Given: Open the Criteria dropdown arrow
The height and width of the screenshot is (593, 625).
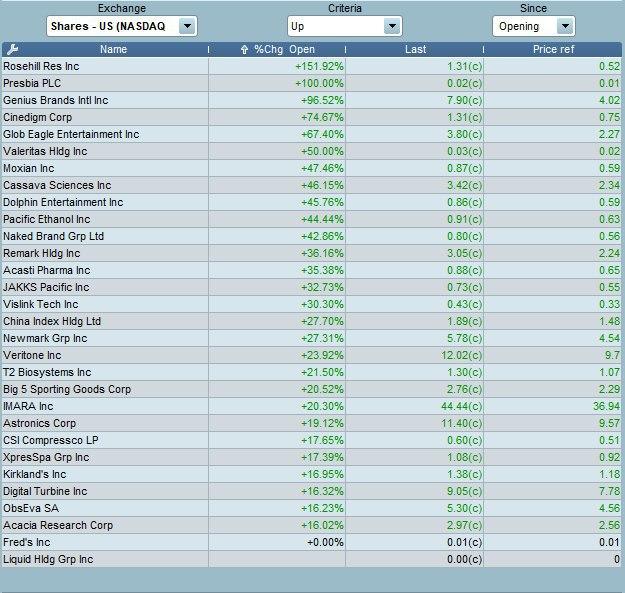Looking at the screenshot, I should pyautogui.click(x=392, y=26).
